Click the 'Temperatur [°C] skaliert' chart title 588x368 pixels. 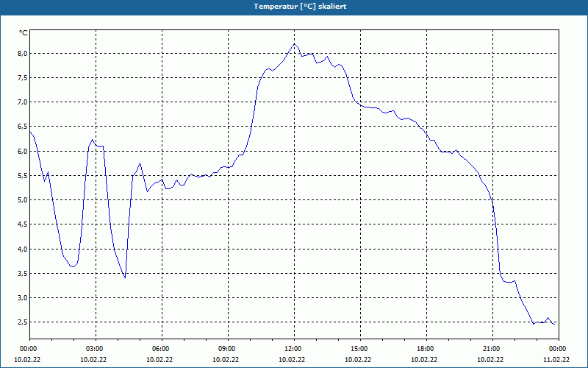[x=300, y=7]
